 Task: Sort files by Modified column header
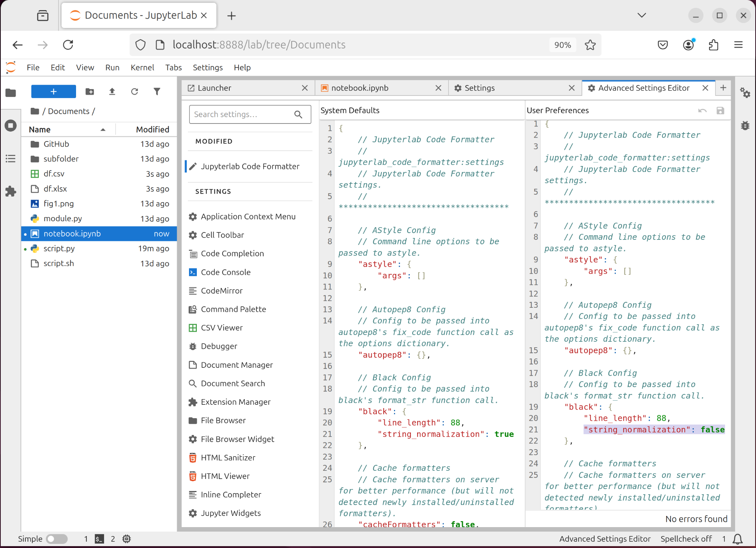click(x=146, y=129)
